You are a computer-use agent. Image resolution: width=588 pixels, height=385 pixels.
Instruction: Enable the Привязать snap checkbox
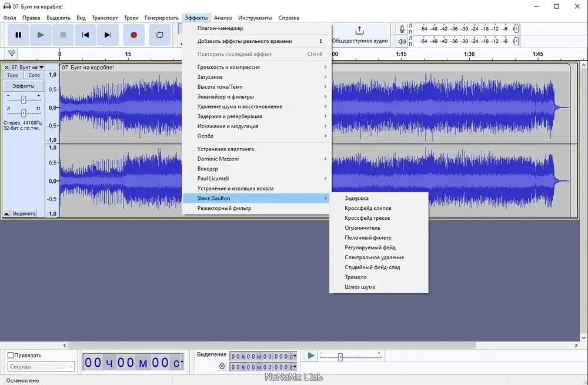tap(11, 355)
